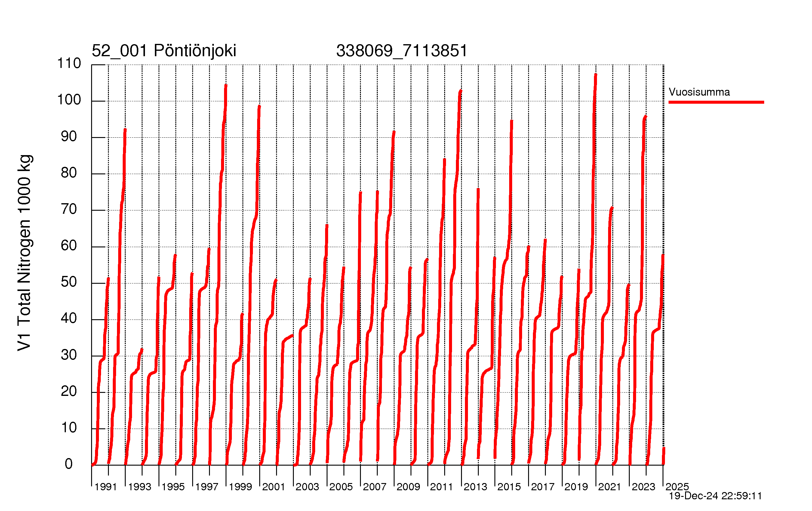Click the x-axis year label '1997'
The height and width of the screenshot is (511, 812).
point(207,487)
